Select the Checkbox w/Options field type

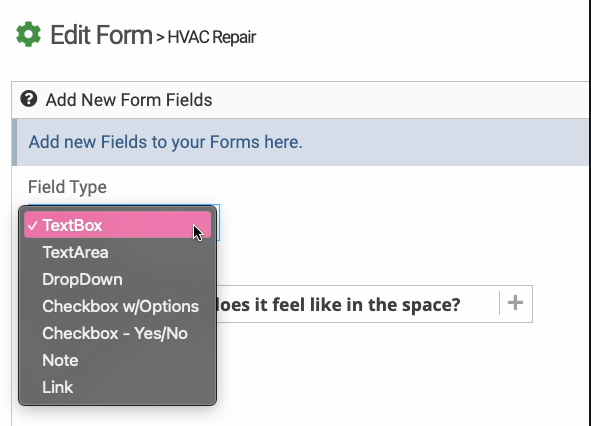tap(117, 306)
